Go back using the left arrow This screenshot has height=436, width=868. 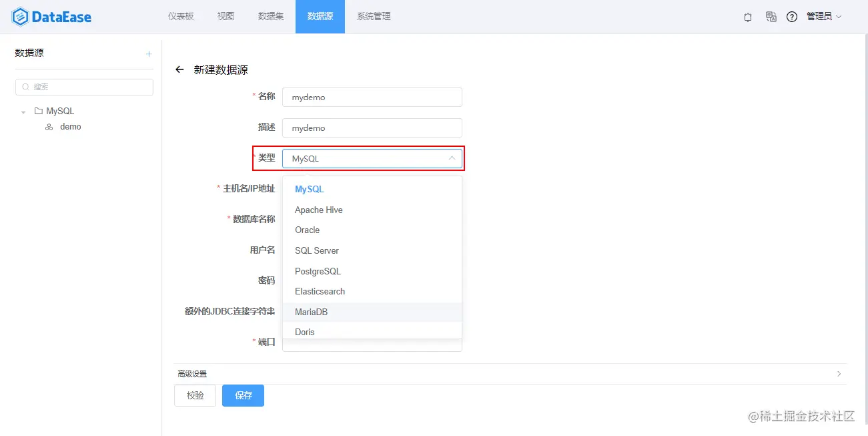coord(179,69)
